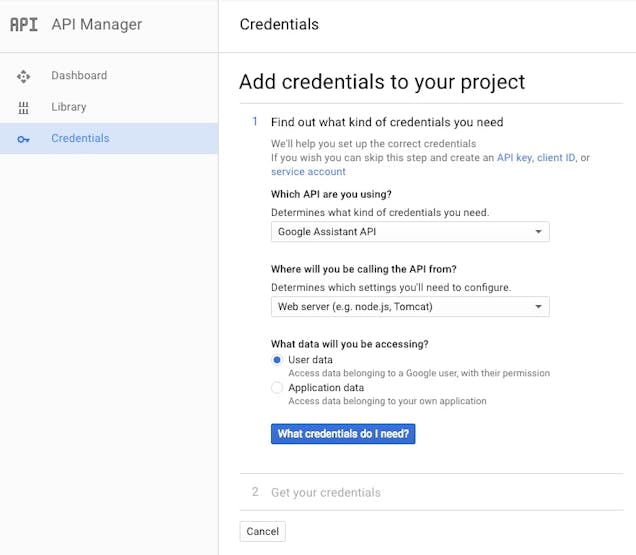Open the Google Assistant API dropdown
Image resolution: width=636 pixels, height=555 pixels.
click(410, 232)
